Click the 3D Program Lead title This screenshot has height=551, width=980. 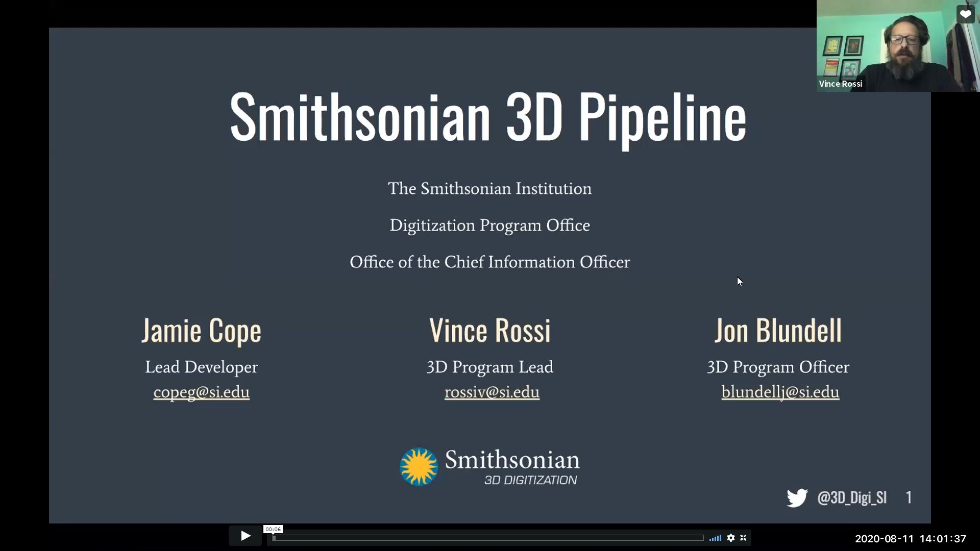coord(489,367)
